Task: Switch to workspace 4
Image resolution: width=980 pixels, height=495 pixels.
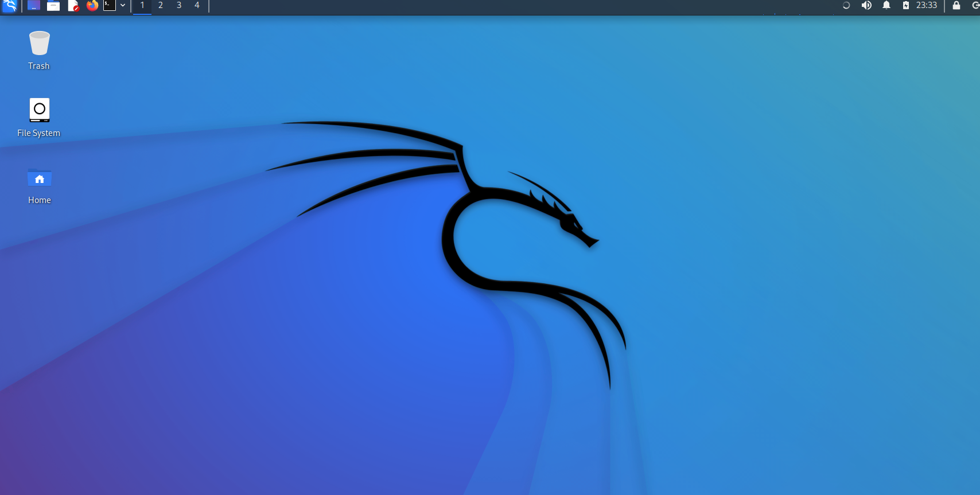Action: pos(197,6)
